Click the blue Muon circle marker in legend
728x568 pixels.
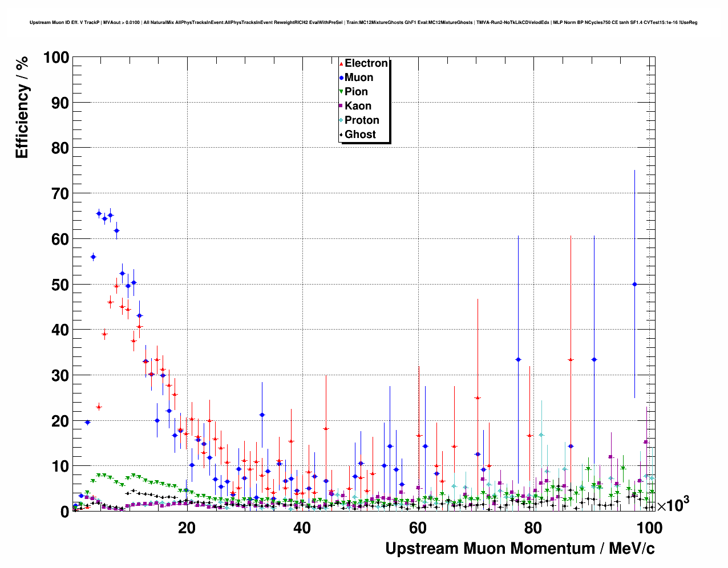click(341, 78)
